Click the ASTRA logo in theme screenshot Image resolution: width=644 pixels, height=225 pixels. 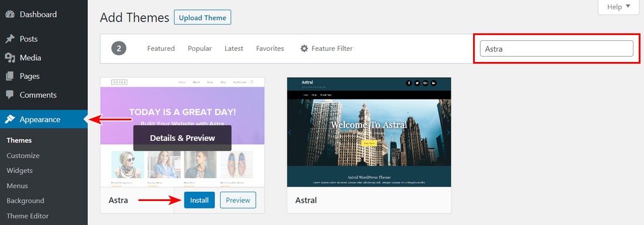pyautogui.click(x=119, y=82)
